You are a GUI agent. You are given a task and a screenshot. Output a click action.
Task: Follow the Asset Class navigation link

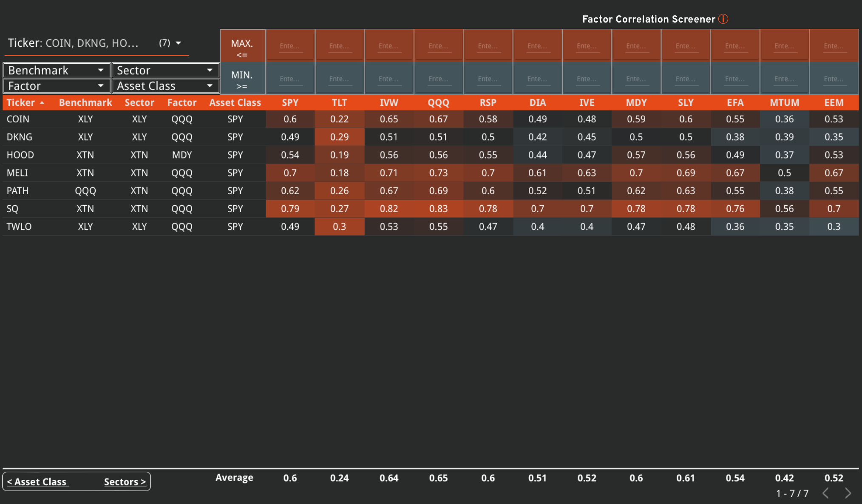click(x=37, y=482)
